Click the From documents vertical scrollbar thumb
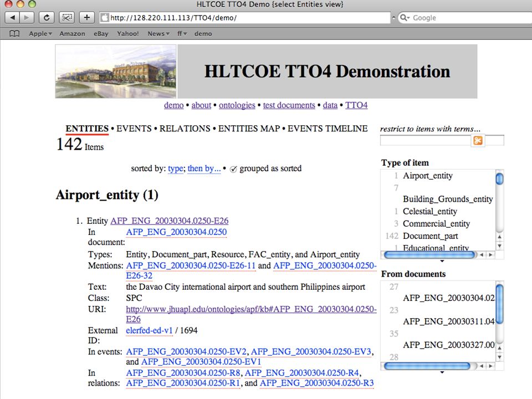Image resolution: width=532 pixels, height=399 pixels. tap(499, 304)
